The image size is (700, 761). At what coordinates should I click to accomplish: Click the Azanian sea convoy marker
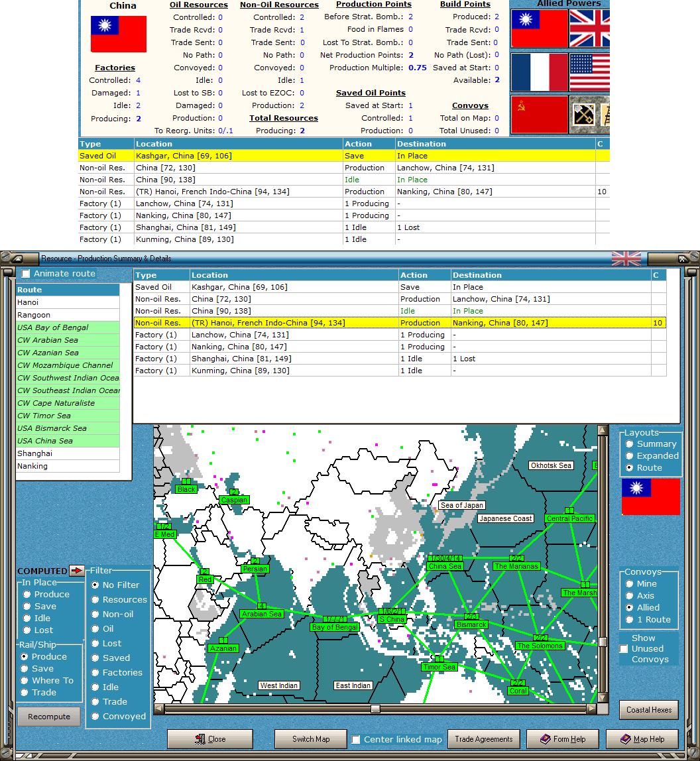click(x=223, y=648)
